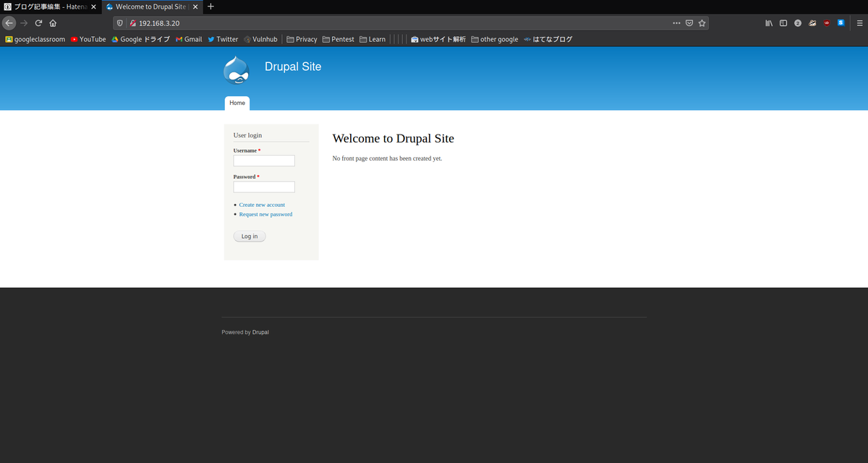Open a new browser tab
The height and width of the screenshot is (463, 868).
[210, 7]
